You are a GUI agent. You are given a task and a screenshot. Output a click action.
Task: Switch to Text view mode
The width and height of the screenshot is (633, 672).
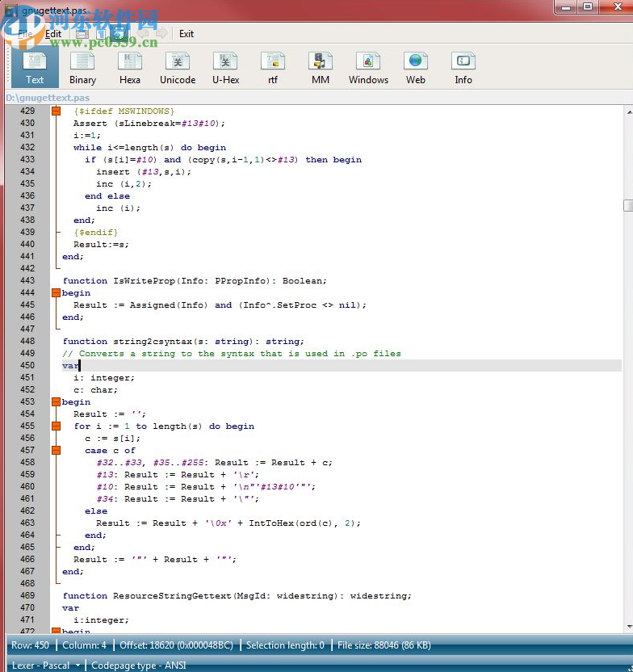pos(35,68)
